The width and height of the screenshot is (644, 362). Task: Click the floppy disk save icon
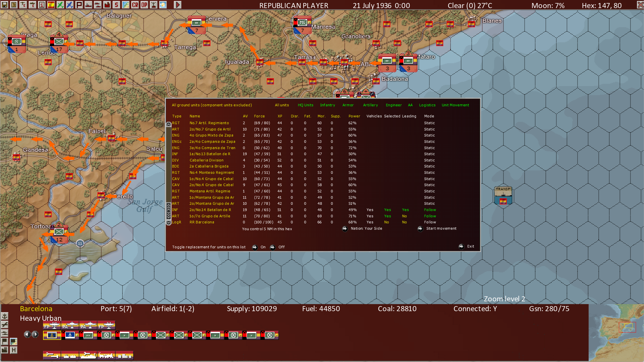tap(5, 5)
